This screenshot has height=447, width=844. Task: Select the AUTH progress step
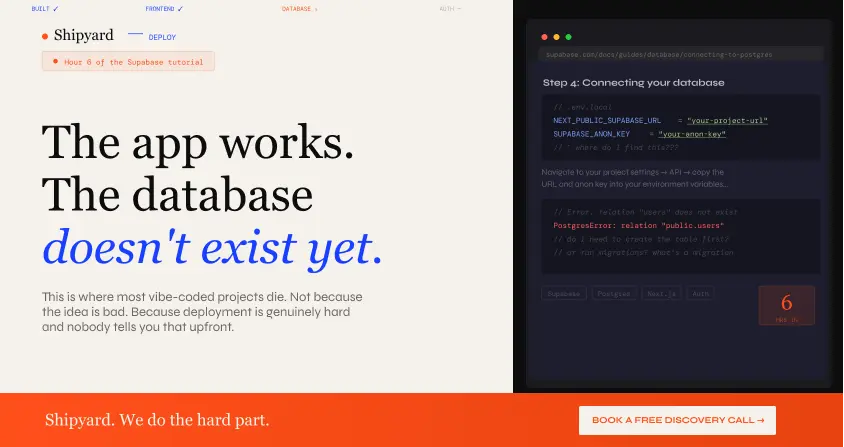click(x=450, y=9)
